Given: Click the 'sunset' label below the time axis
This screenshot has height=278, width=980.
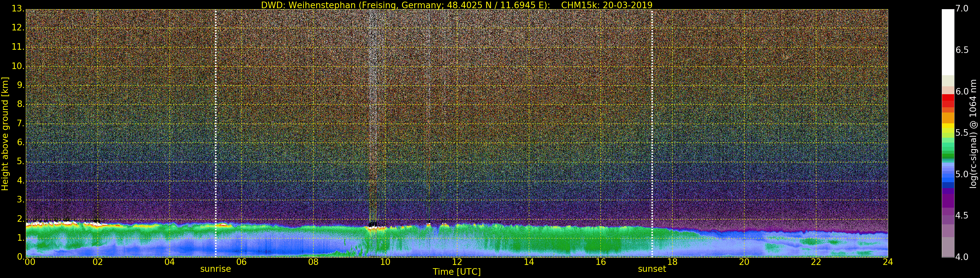Looking at the screenshot, I should click(652, 269).
